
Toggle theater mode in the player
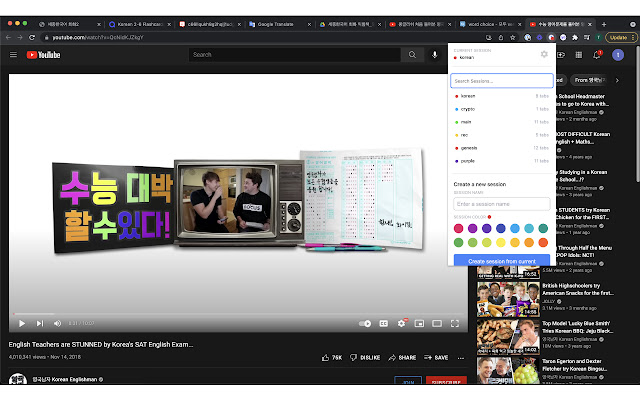pyautogui.click(x=437, y=323)
